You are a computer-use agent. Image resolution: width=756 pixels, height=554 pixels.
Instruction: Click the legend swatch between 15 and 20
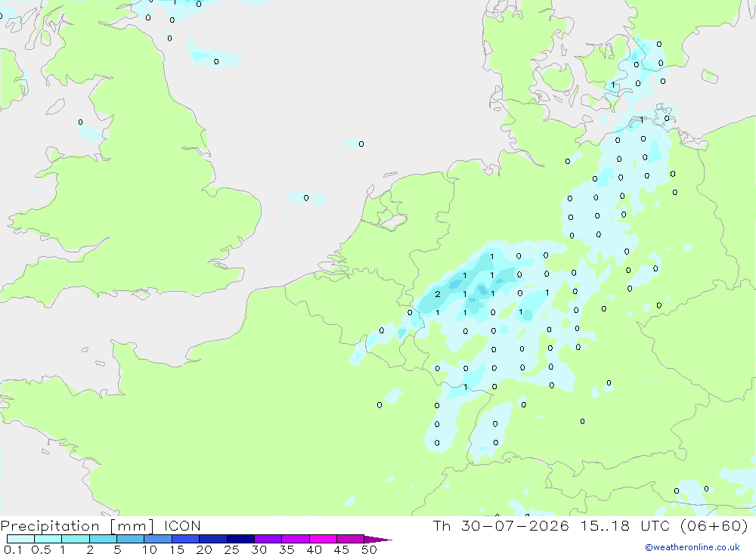tap(186, 539)
